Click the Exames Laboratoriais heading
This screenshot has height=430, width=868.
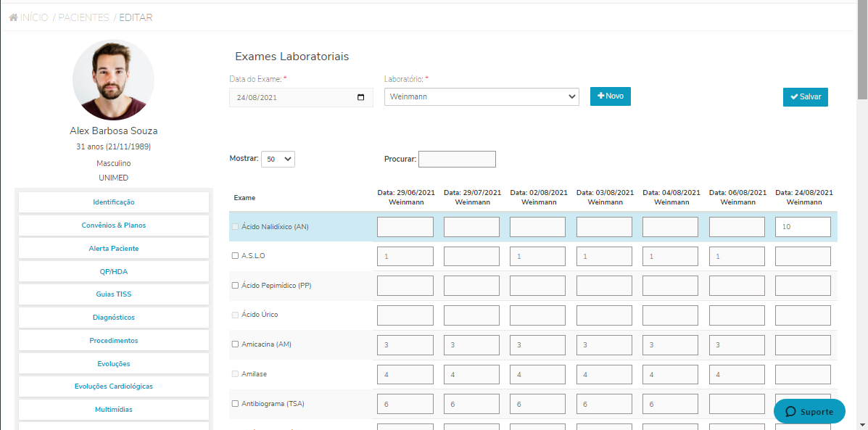tap(292, 56)
